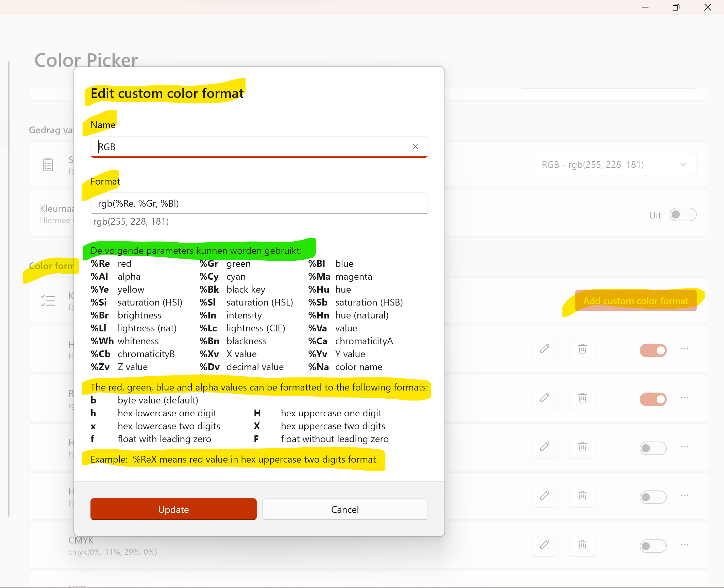
Task: Delete the third format using its trash icon
Action: (582, 447)
